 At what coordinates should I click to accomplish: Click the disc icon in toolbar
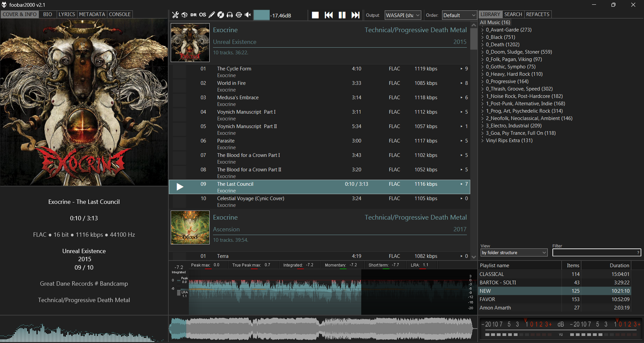[221, 15]
